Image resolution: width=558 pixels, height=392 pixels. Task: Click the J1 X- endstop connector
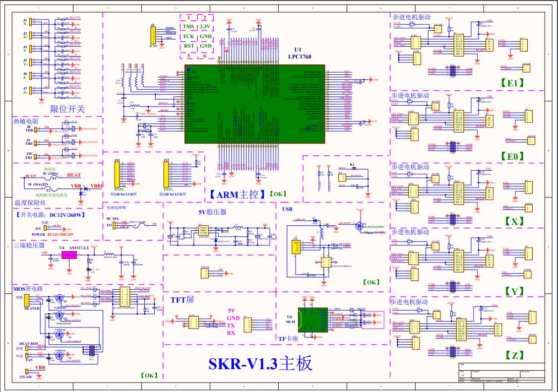point(31,22)
